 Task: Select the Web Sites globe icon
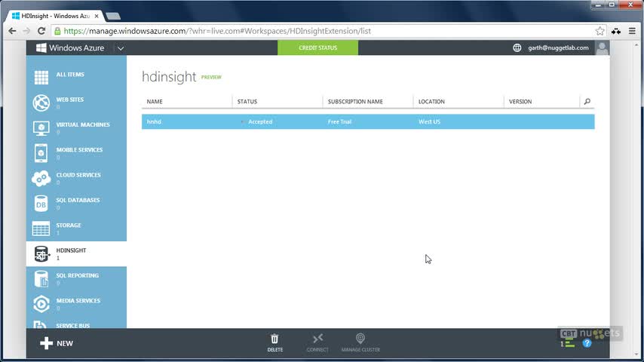(x=41, y=103)
